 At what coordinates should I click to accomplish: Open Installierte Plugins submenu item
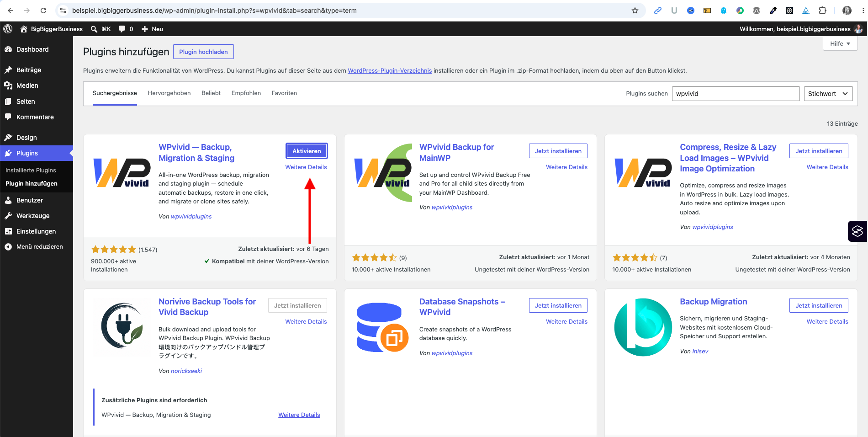(x=31, y=170)
